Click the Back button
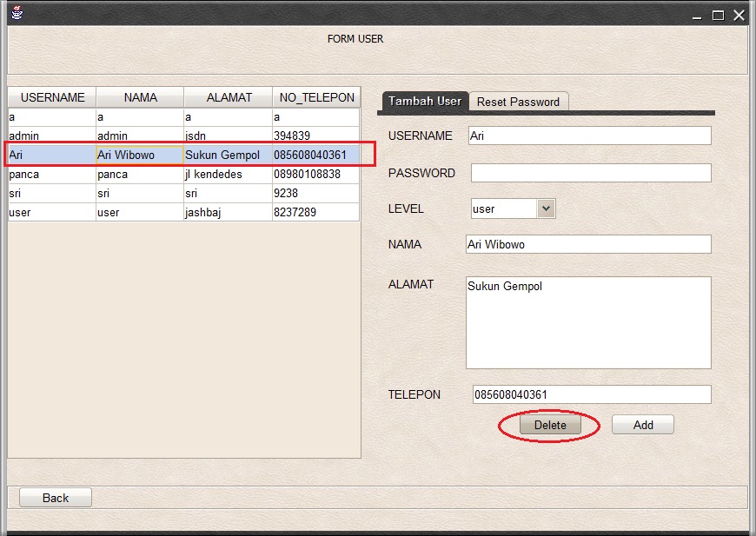The height and width of the screenshot is (536, 756). [54, 497]
